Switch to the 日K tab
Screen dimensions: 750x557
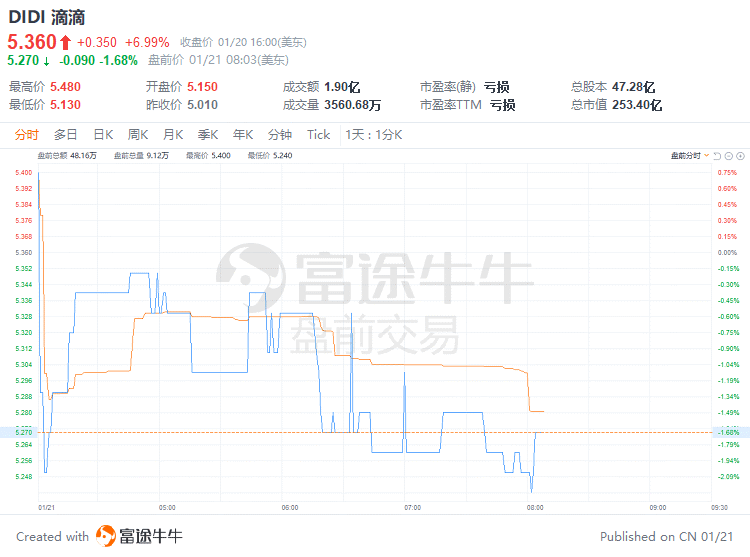[103, 135]
